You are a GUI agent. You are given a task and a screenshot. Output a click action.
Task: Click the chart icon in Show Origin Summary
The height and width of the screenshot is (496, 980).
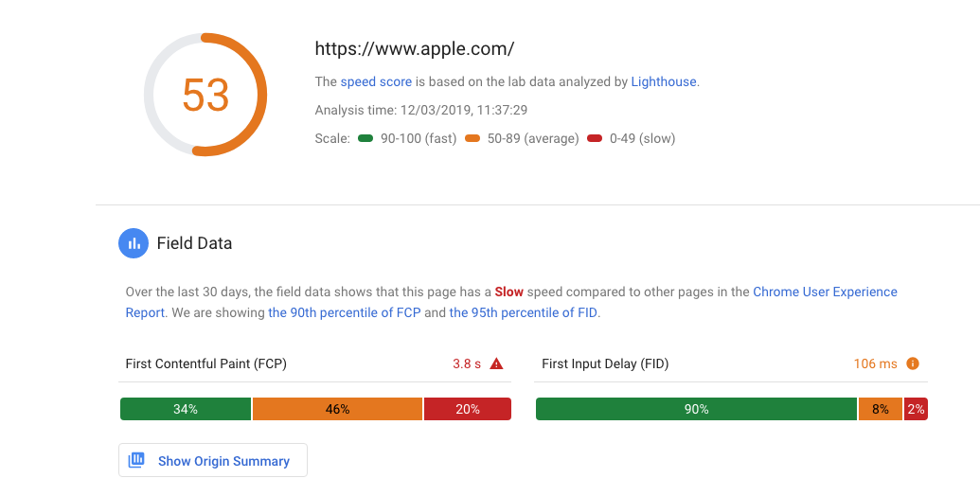coord(136,460)
